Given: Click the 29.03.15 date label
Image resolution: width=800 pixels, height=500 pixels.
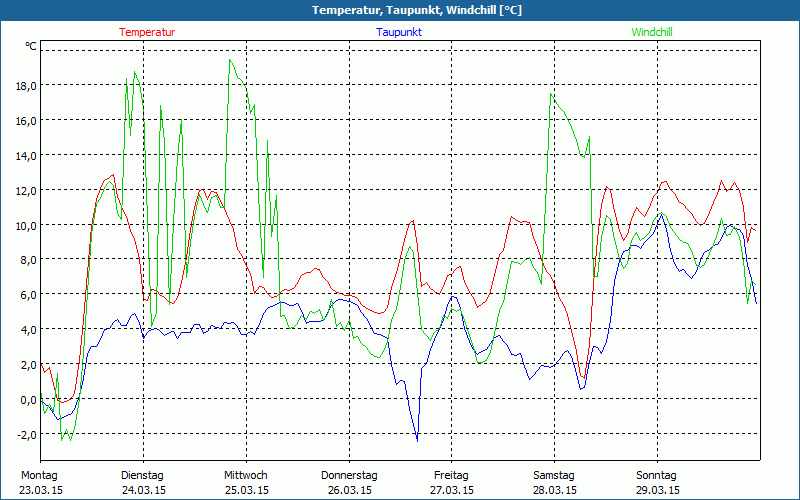Looking at the screenshot, I should (657, 490).
